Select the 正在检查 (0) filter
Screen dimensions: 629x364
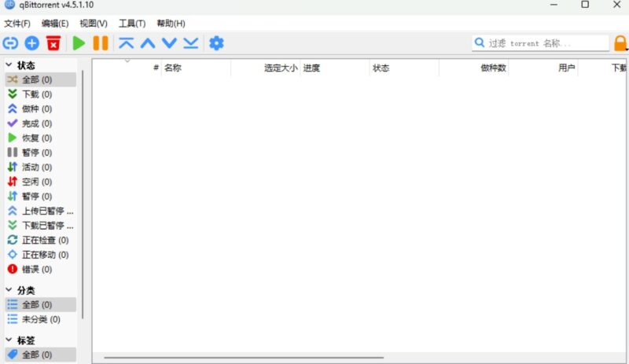(41, 240)
